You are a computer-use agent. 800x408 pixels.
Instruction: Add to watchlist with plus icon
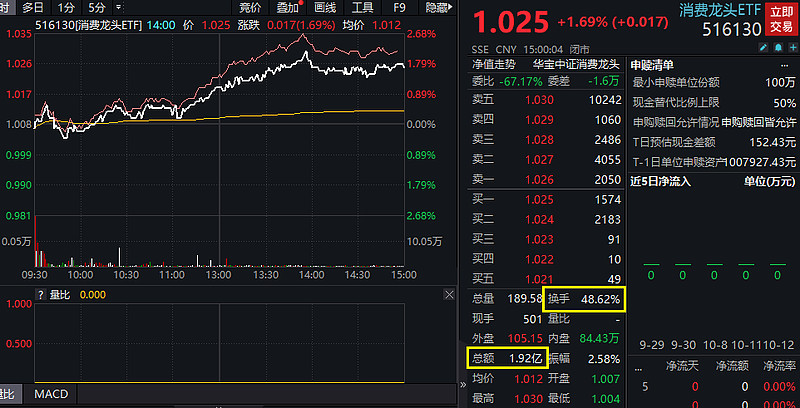[793, 48]
